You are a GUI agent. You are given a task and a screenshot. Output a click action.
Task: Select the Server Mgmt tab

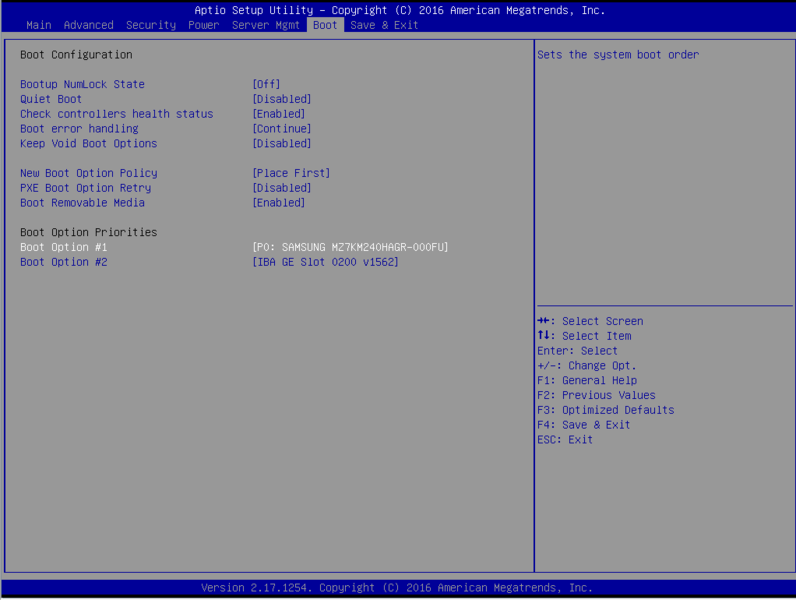coord(266,25)
